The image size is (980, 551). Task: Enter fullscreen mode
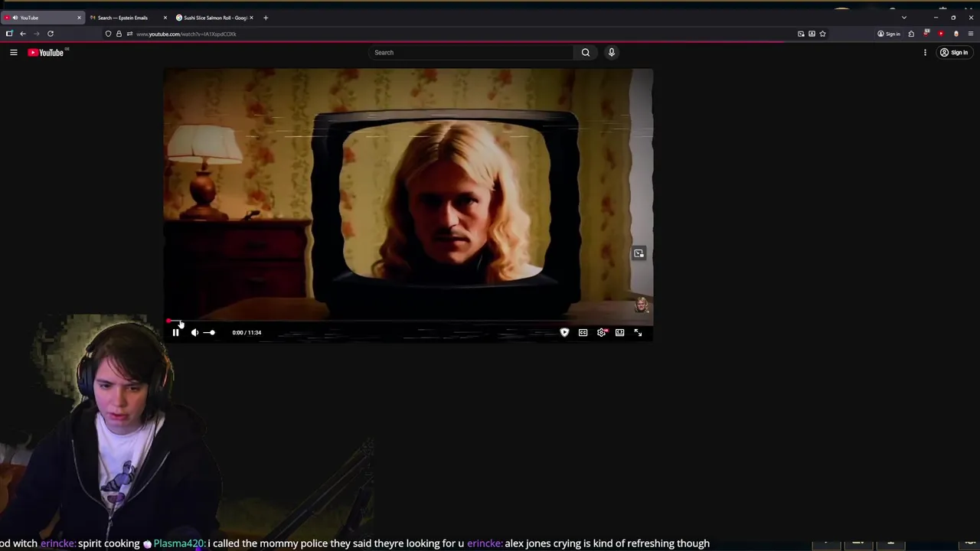[638, 332]
